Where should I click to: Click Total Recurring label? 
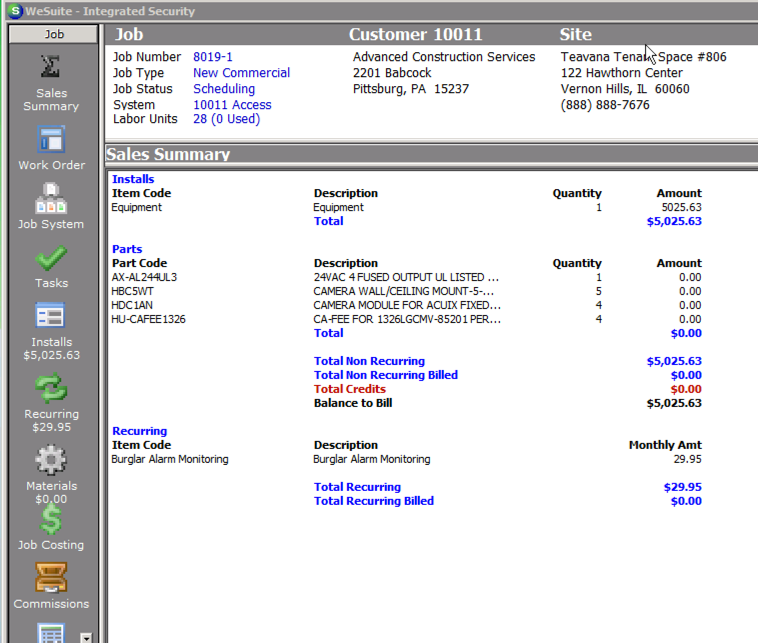click(357, 487)
